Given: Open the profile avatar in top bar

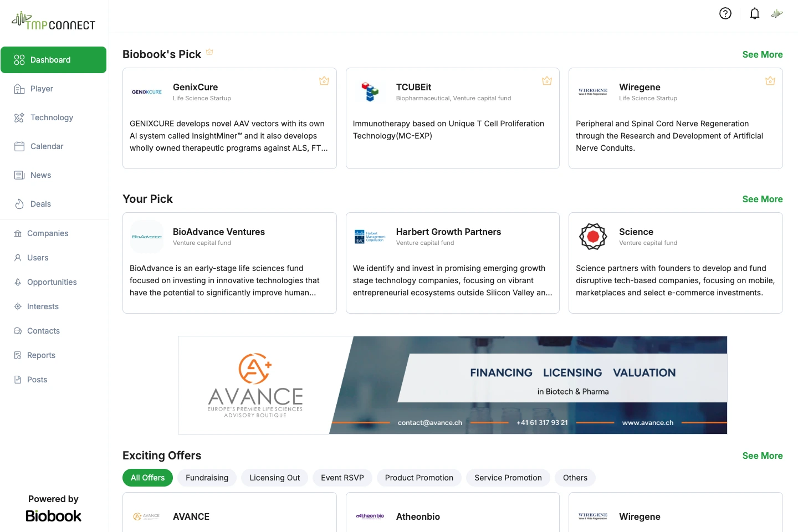Looking at the screenshot, I should pos(777,14).
